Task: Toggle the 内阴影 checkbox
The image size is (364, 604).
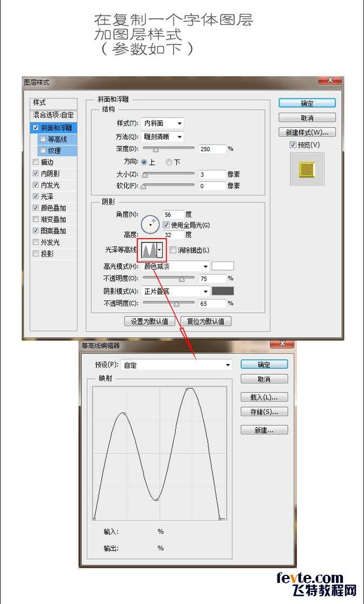Action: click(x=36, y=174)
